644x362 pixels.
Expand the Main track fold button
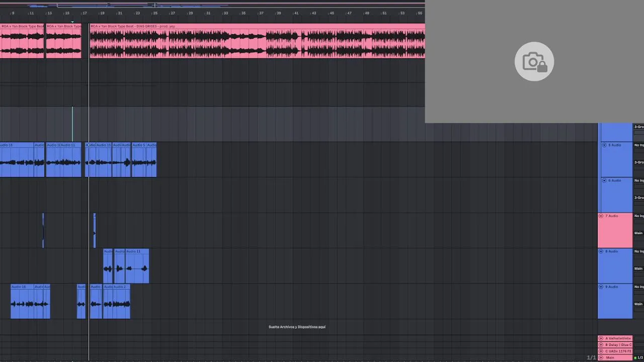coord(601,357)
